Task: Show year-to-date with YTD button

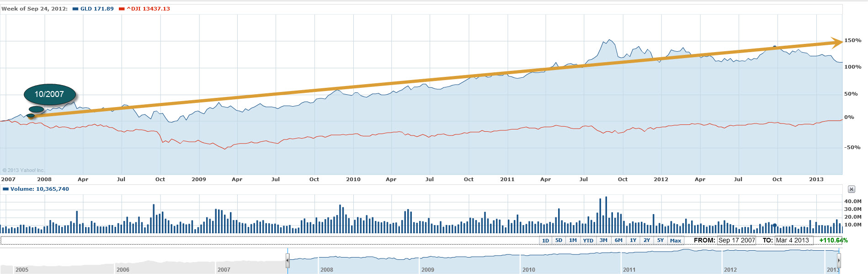Action: 588,240
